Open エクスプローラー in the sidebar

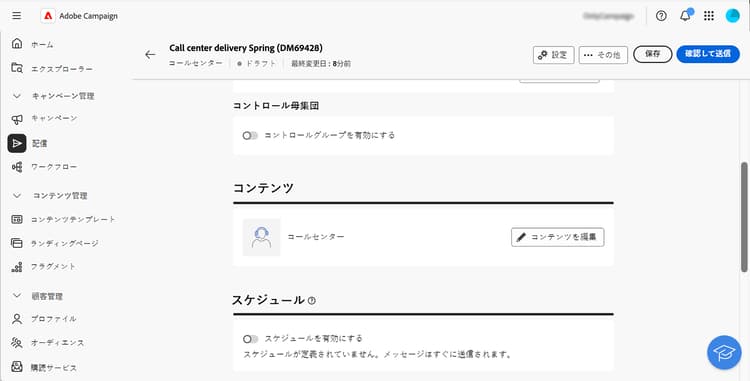(62, 69)
